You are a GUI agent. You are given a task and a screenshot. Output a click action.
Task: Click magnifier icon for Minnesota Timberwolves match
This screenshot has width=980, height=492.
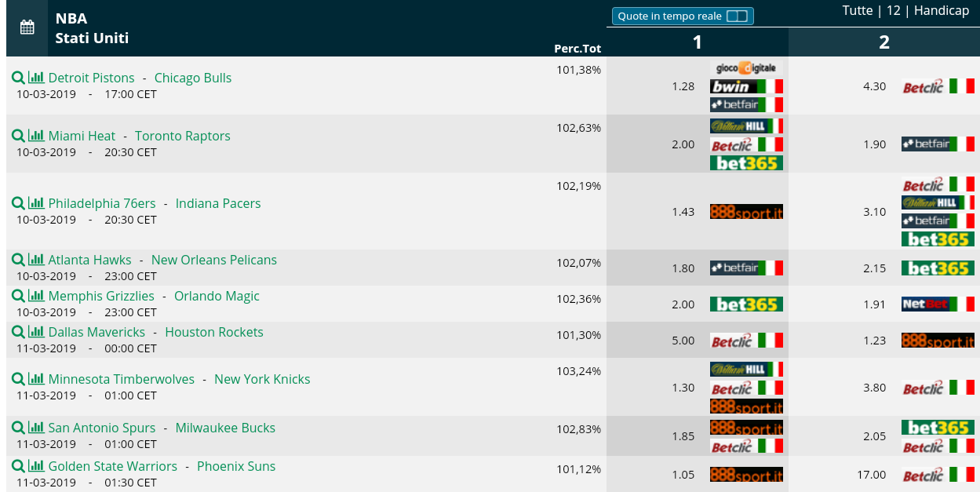[x=18, y=379]
